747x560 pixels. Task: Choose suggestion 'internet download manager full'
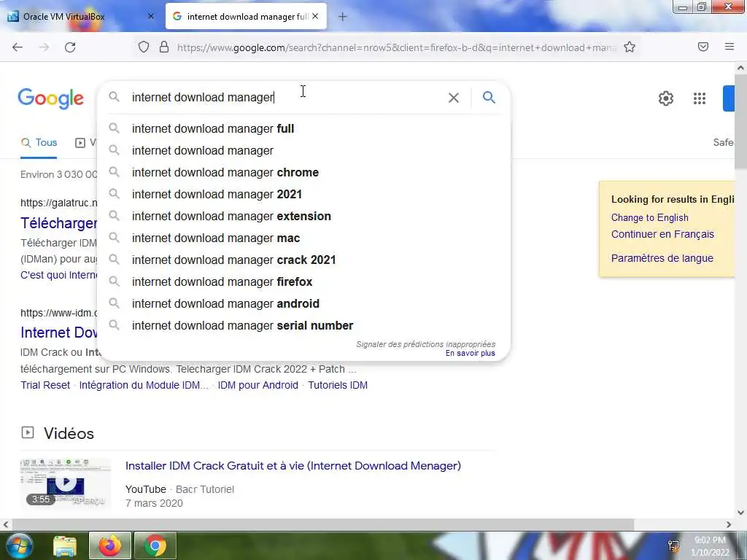(304, 128)
